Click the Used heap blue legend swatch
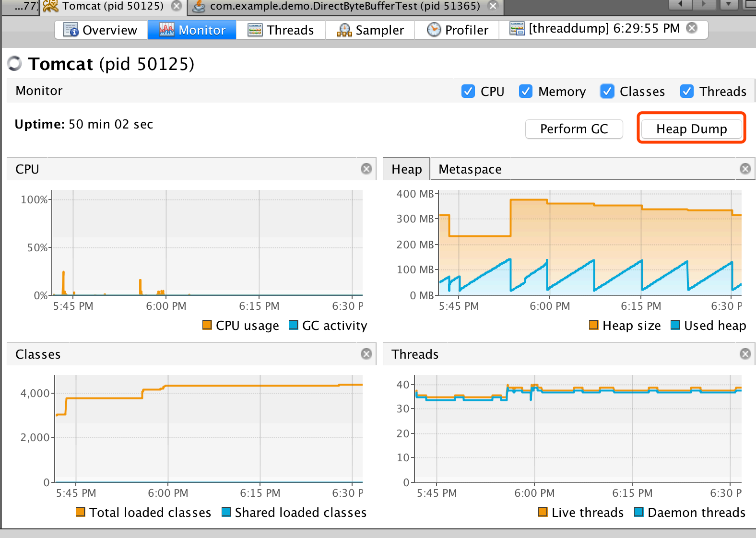 [x=675, y=325]
